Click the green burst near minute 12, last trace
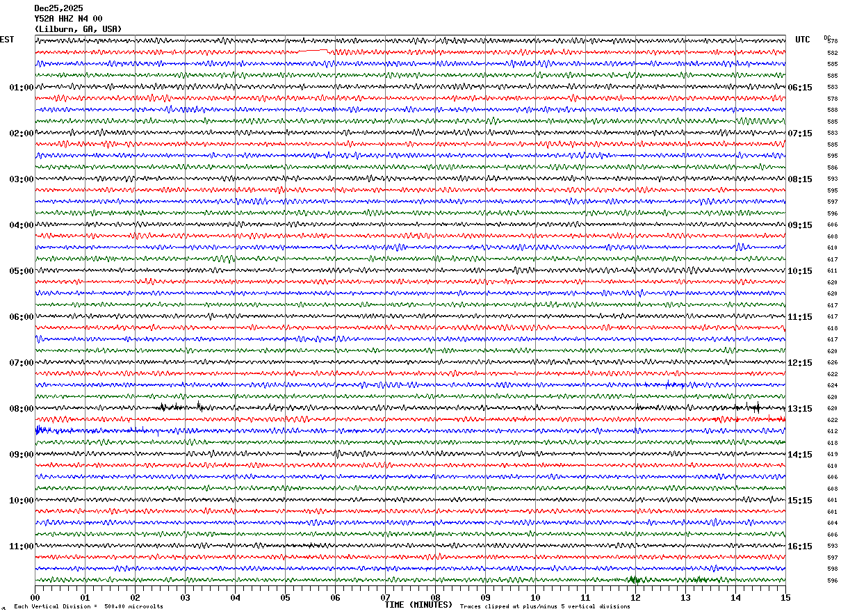 click(635, 579)
